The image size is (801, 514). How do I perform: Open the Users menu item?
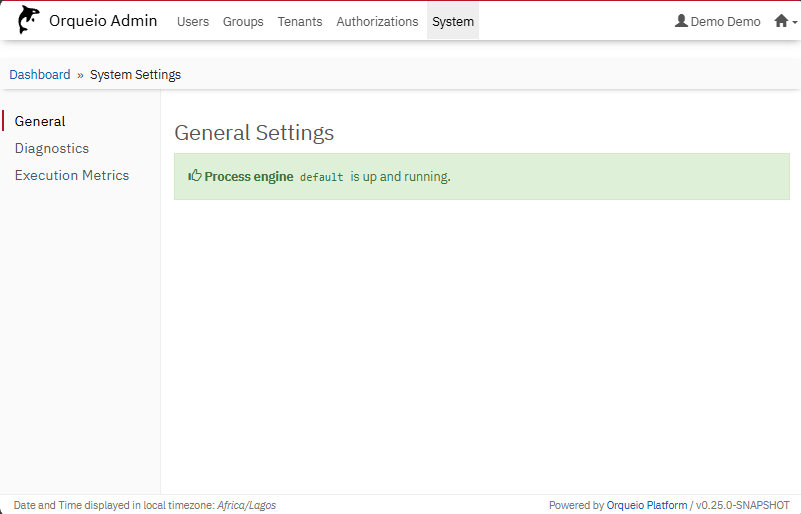[x=193, y=21]
